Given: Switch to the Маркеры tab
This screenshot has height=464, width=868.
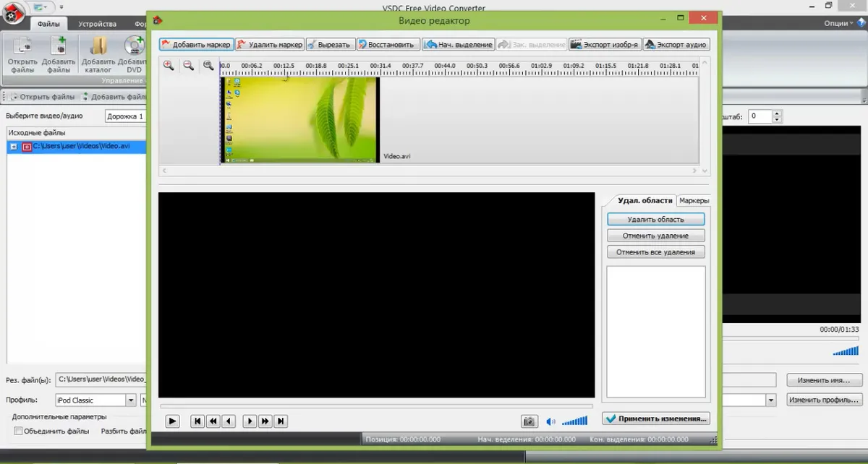Looking at the screenshot, I should pos(693,200).
